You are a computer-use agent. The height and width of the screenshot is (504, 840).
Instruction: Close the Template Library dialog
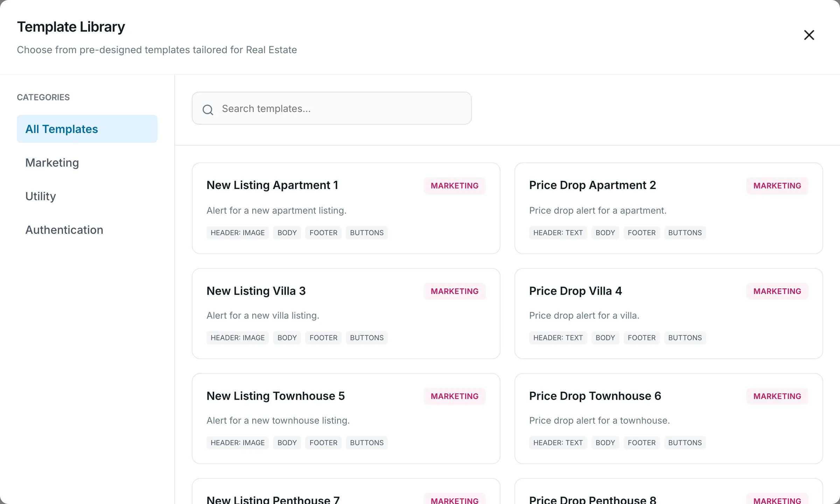pos(809,35)
